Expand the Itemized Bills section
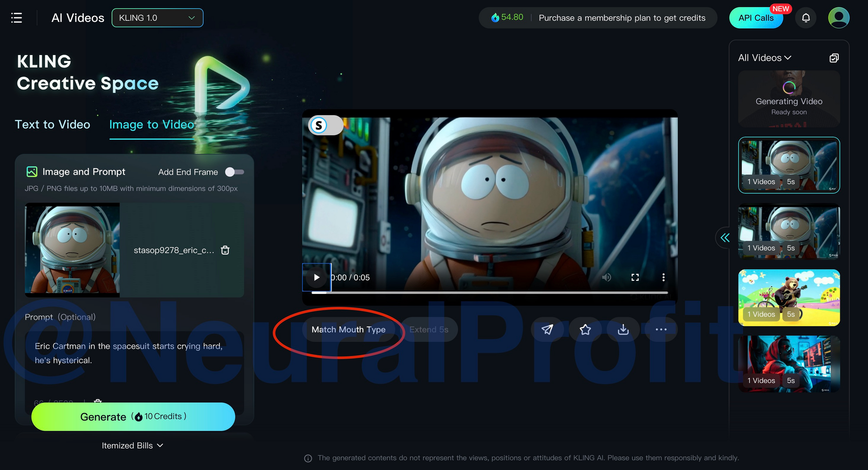 pyautogui.click(x=133, y=445)
